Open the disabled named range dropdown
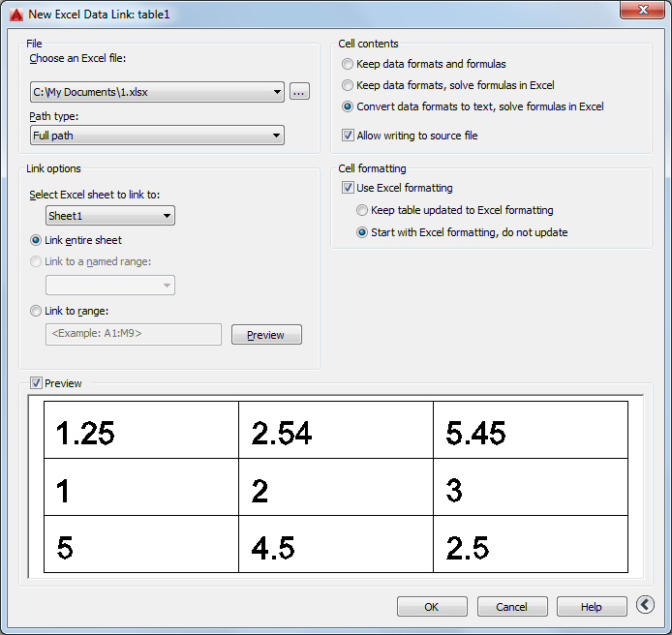Viewport: 672px width, 635px height. pos(110,286)
